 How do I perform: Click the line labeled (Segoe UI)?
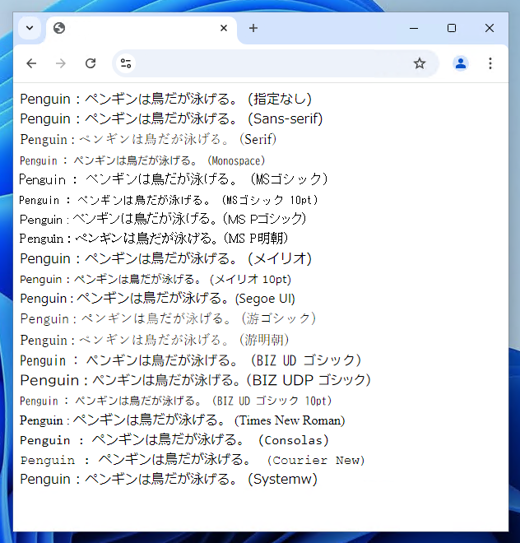[x=158, y=299]
